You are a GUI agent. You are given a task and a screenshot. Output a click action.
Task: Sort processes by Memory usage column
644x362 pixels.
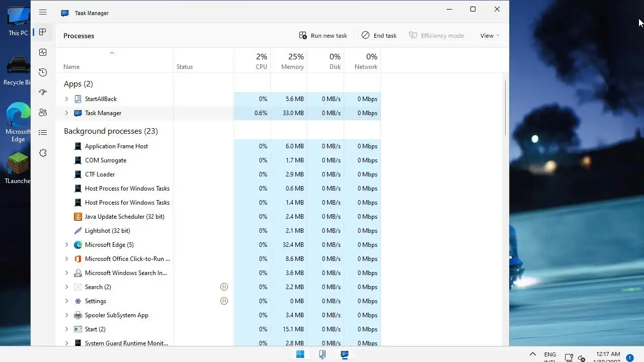(289, 60)
